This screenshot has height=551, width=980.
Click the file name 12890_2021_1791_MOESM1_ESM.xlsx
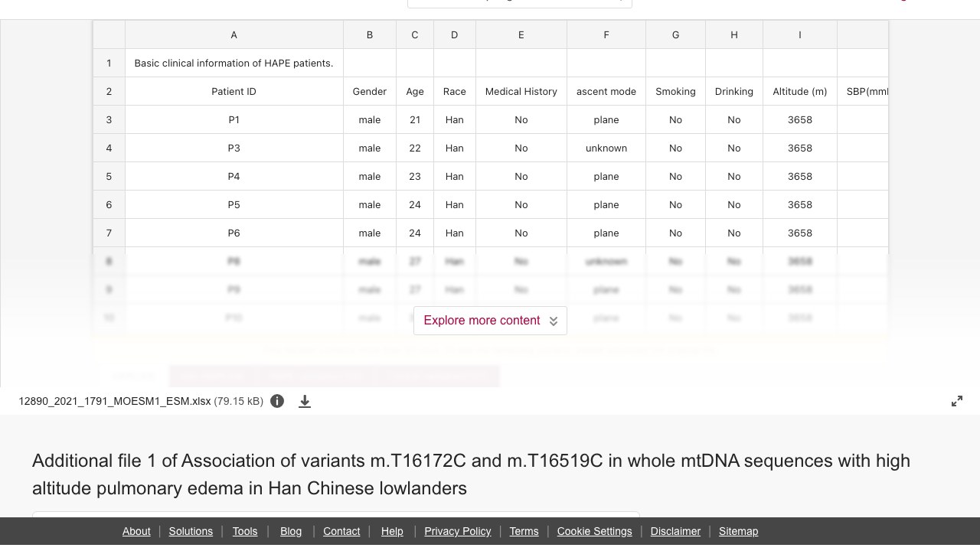click(115, 401)
